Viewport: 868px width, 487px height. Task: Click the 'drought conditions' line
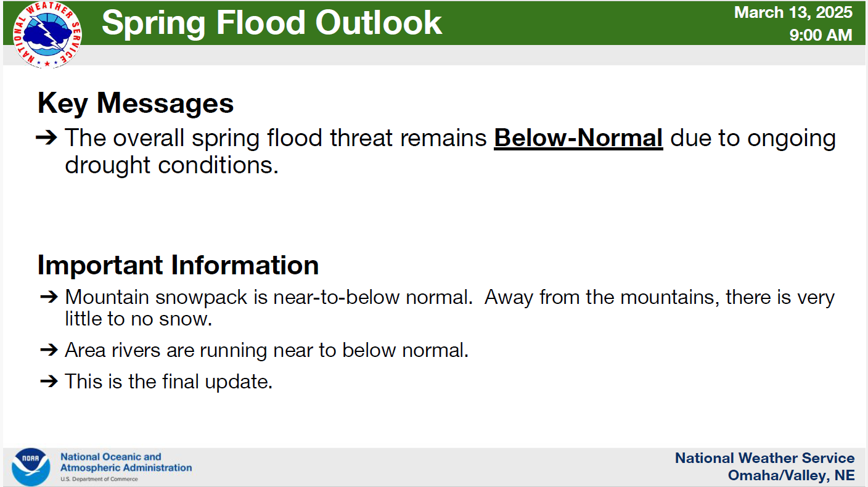pyautogui.click(x=172, y=165)
